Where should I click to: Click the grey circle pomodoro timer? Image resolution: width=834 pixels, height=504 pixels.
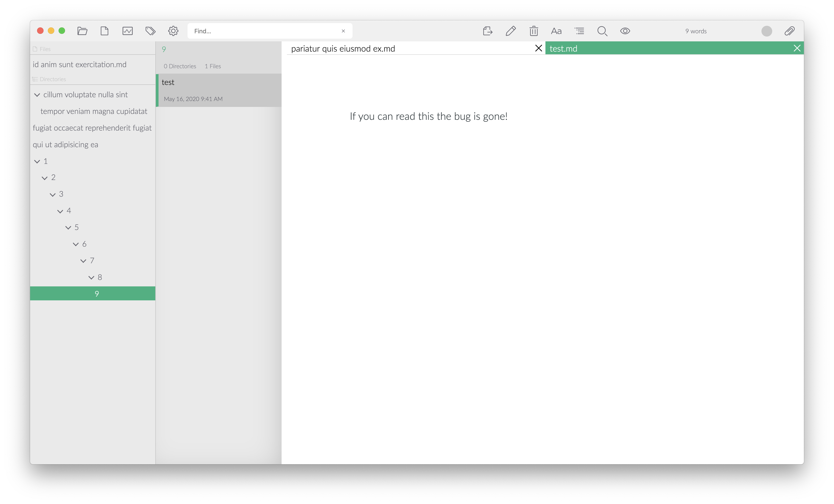766,31
